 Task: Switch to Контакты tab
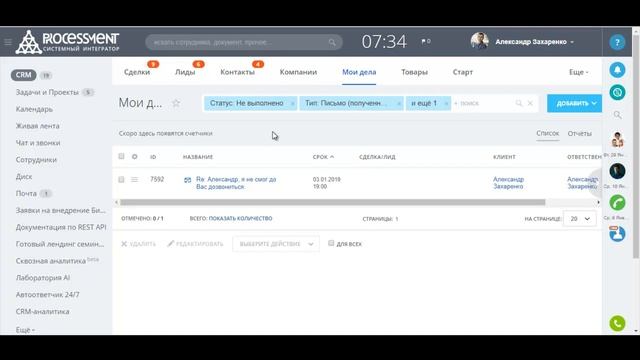pos(238,72)
